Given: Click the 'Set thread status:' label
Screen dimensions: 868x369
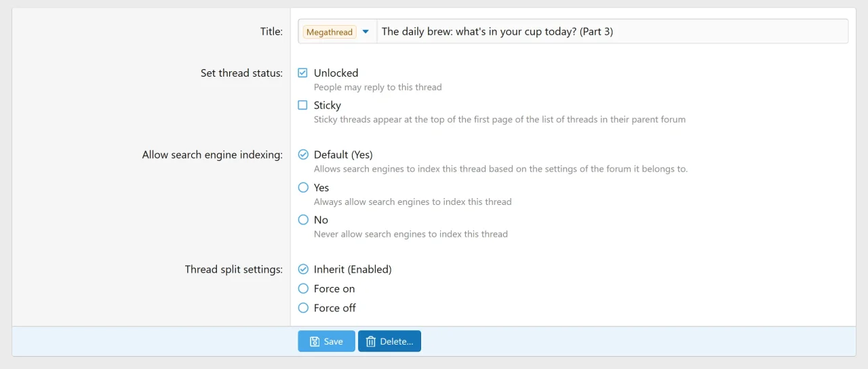Looking at the screenshot, I should pos(241,73).
